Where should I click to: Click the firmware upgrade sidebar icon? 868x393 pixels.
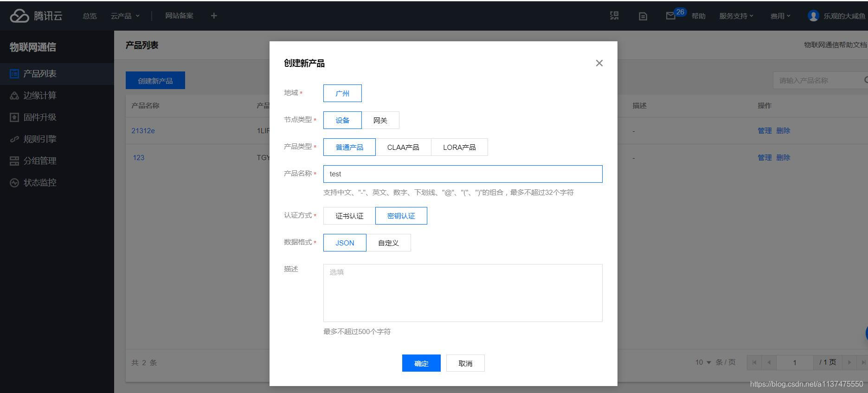point(14,117)
